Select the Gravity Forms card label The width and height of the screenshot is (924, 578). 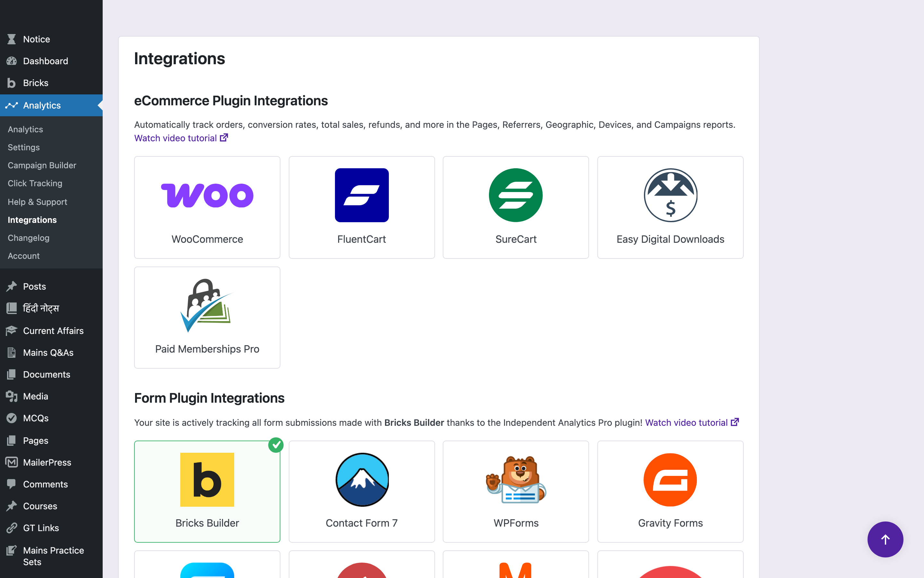coord(670,522)
